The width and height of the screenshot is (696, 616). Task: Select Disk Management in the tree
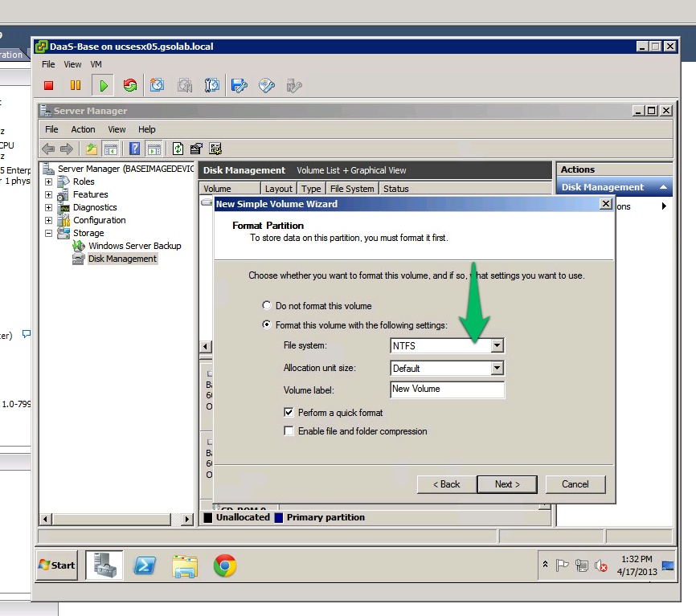122,259
